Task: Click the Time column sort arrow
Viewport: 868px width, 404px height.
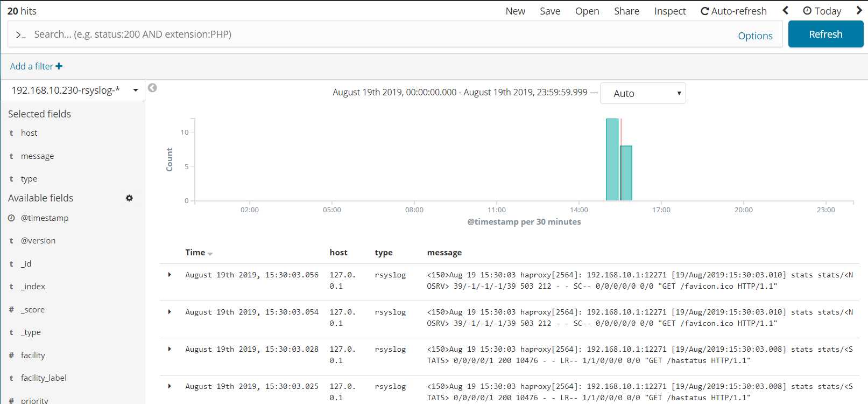Action: 210,254
